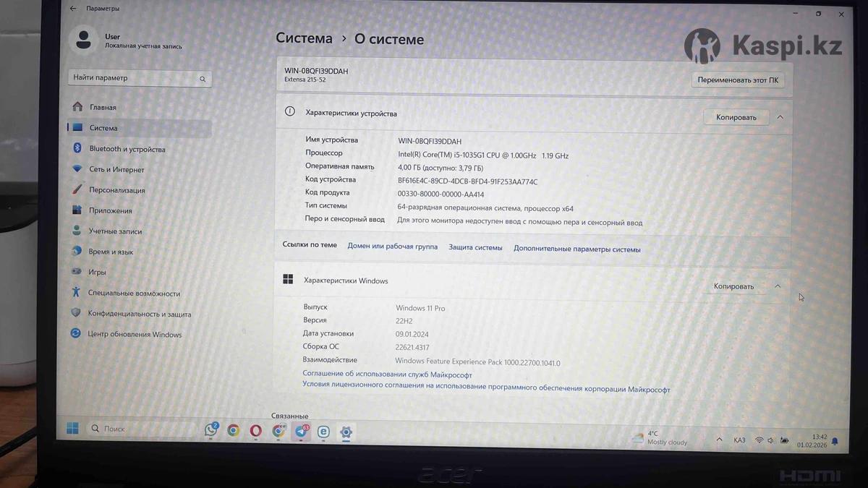The width and height of the screenshot is (868, 488).
Task: Select Приложения in the sidebar
Action: pyautogui.click(x=110, y=211)
